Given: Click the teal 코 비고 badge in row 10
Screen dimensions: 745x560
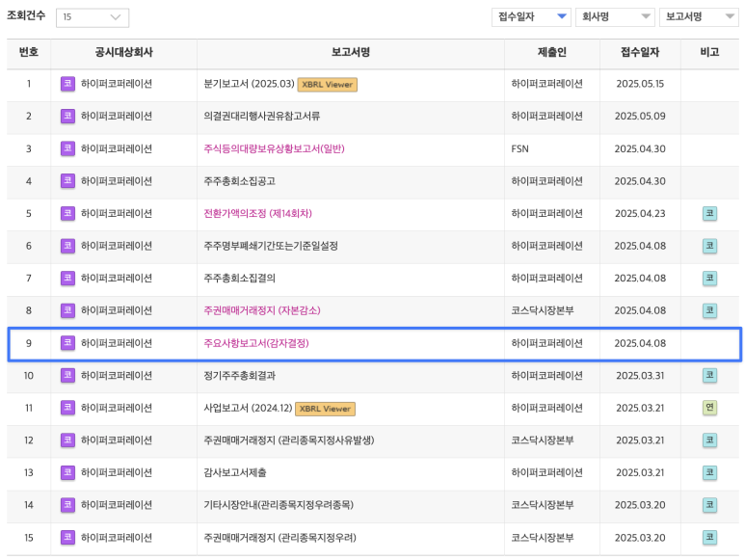Looking at the screenshot, I should click(710, 376).
